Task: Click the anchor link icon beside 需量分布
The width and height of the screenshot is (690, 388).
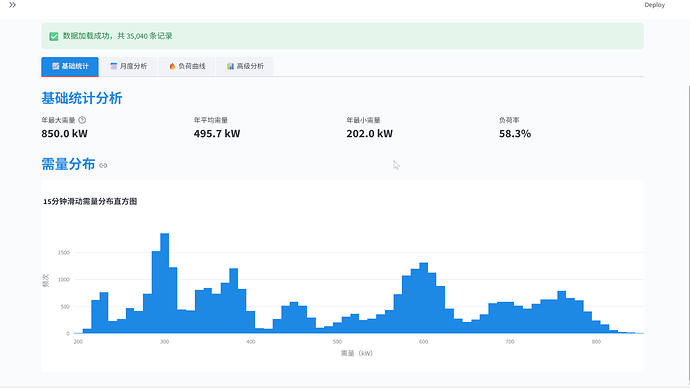Action: [103, 165]
